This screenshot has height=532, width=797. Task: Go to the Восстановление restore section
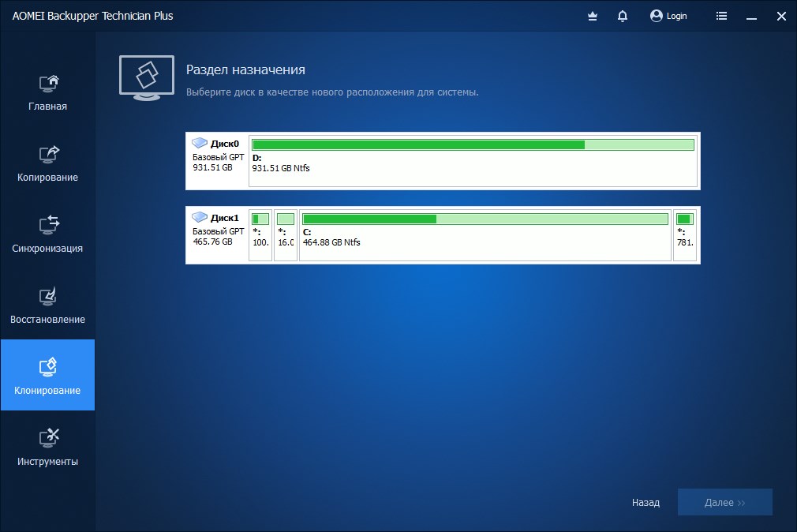click(x=47, y=307)
